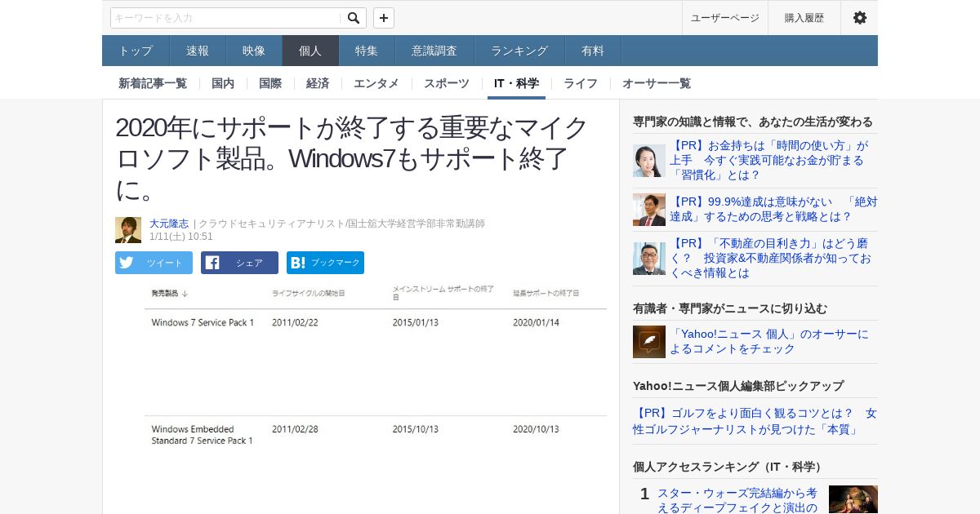Viewport: 980px width, 514px height.
Task: Click Windows Embedded Standard 7 row name
Action: 202,435
